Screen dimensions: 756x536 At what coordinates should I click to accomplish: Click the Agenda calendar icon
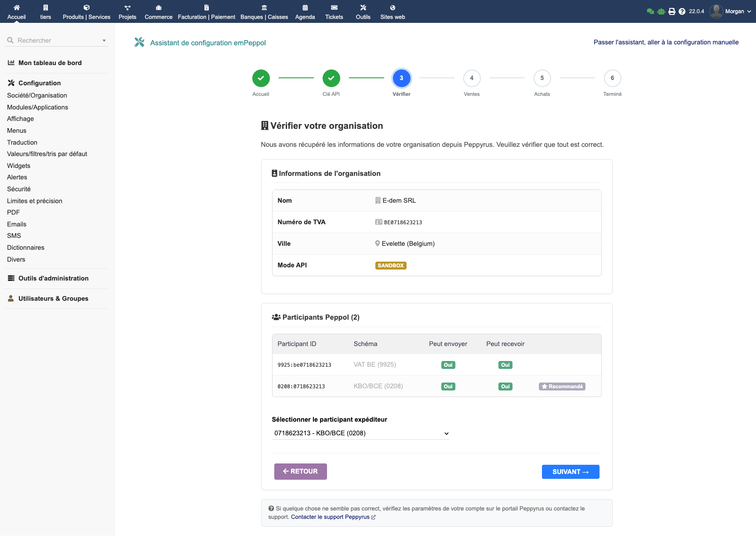305,7
